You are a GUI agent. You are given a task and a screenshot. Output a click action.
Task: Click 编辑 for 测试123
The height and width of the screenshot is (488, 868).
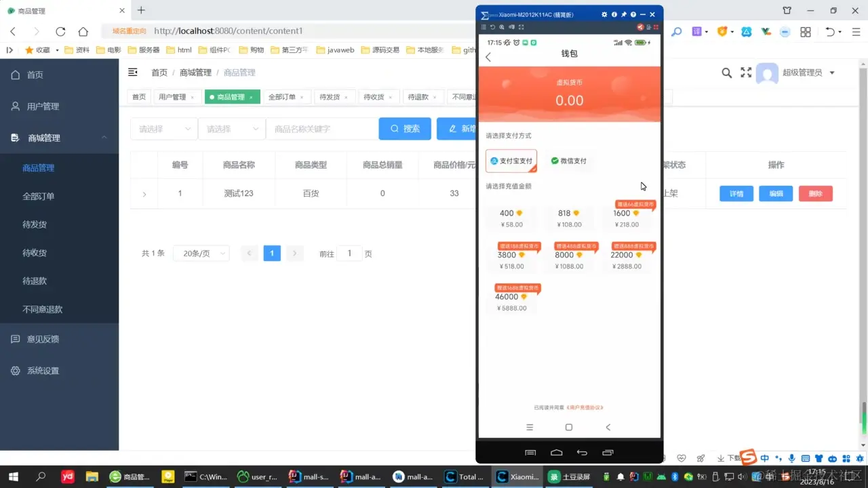(776, 194)
